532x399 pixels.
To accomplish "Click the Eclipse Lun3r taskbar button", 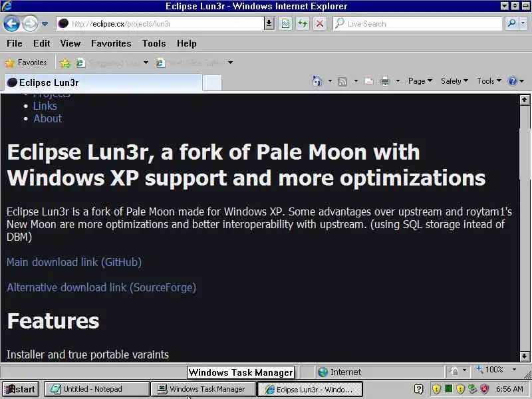I will pos(310,389).
